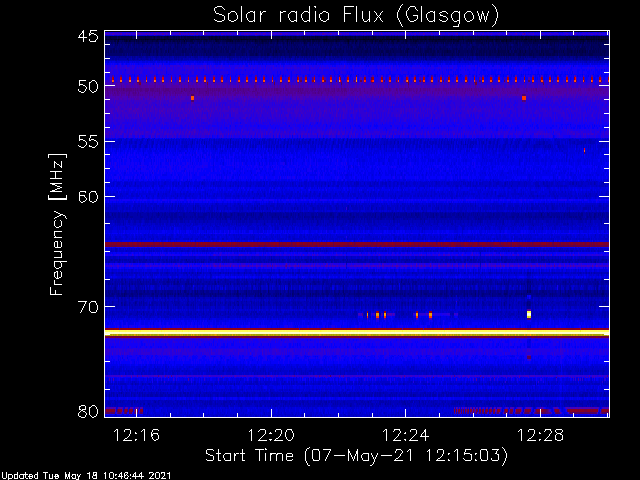
Task: Click the 12:20 time tick label
Action: pyautogui.click(x=271, y=435)
